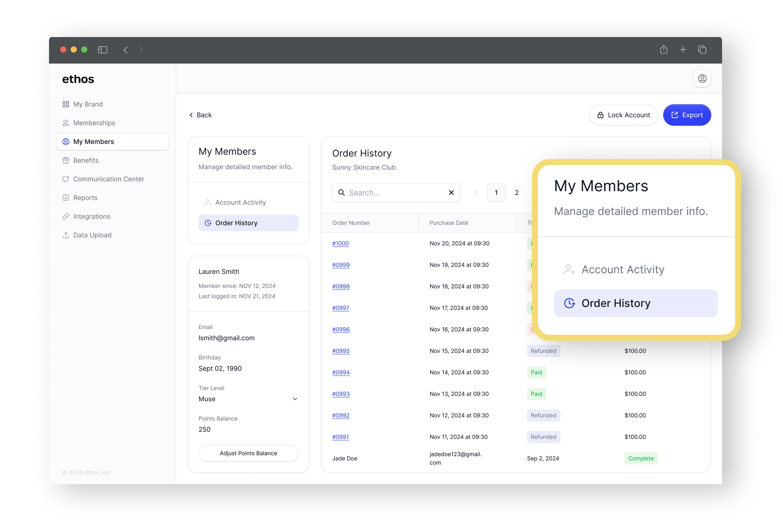This screenshot has width=783, height=532.
Task: Go to Reports in the sidebar
Action: [x=85, y=198]
